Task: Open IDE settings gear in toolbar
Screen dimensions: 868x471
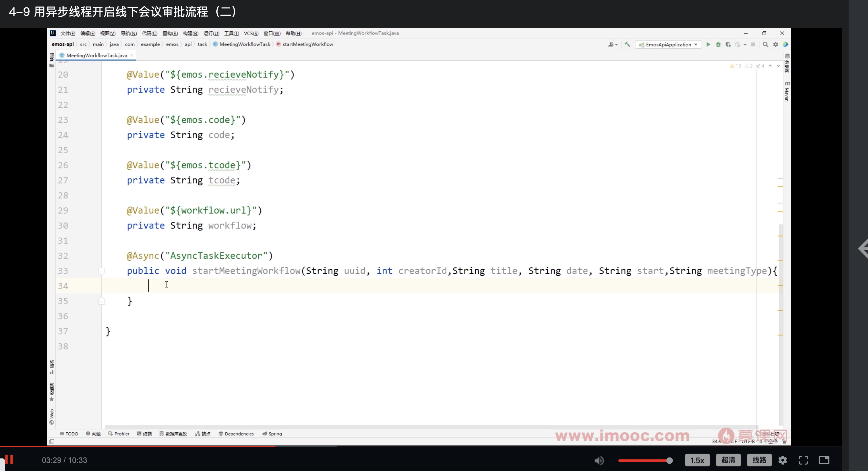Action: click(x=775, y=45)
